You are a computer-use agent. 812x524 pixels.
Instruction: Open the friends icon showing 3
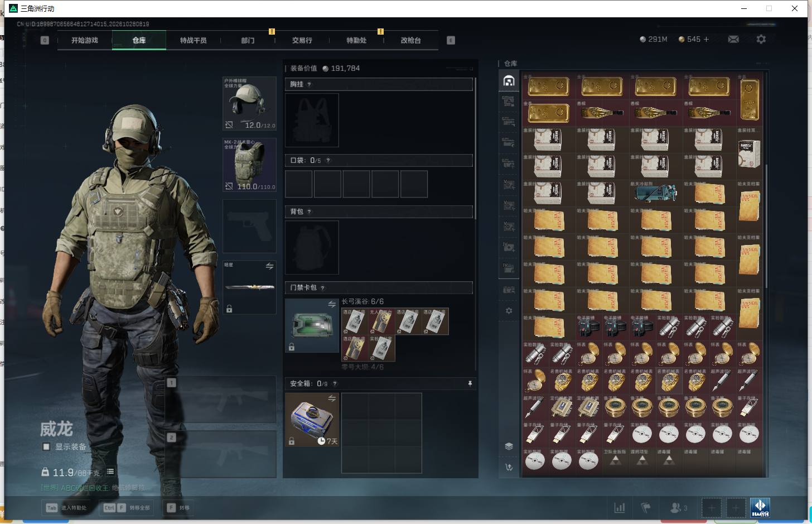(678, 508)
